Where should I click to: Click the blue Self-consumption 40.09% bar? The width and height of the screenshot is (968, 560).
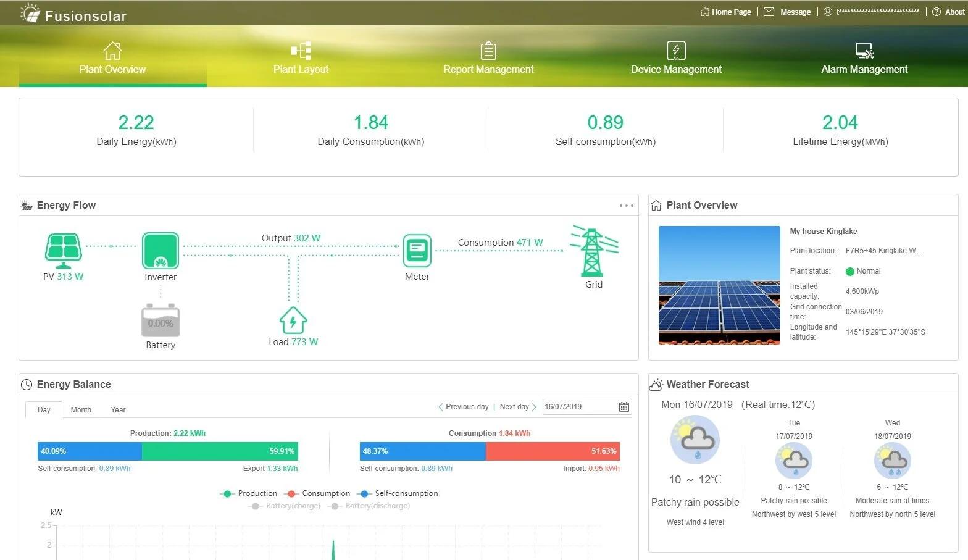pos(90,451)
